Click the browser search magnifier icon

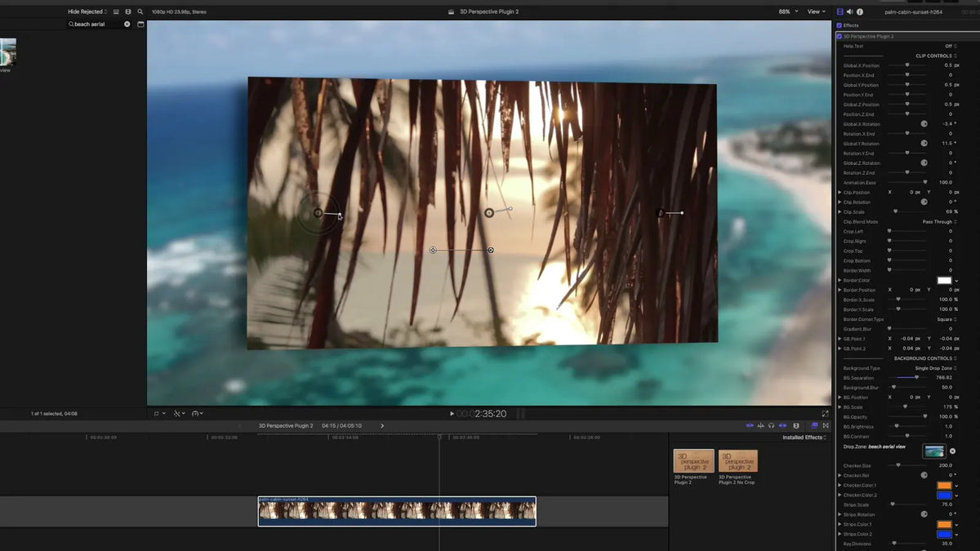click(x=140, y=11)
